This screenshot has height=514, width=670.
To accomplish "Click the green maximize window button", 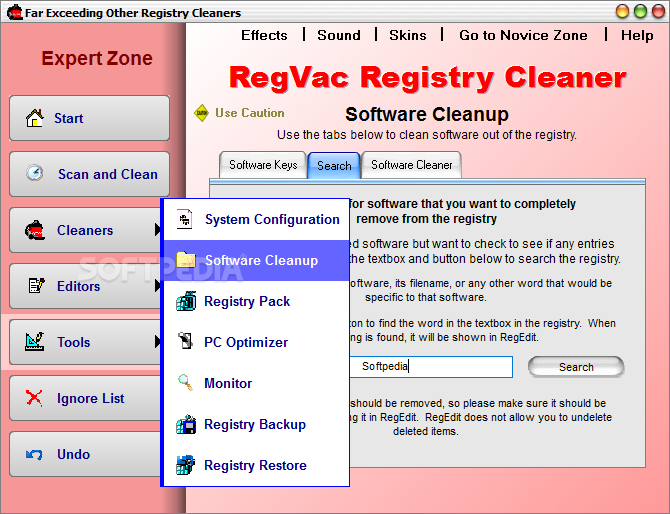I will click(x=640, y=11).
